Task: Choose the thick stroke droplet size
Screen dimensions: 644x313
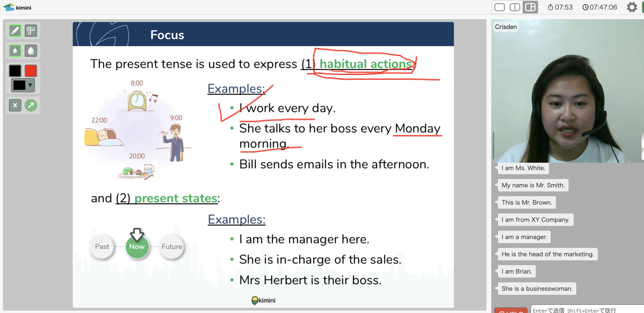Action: coord(31,51)
